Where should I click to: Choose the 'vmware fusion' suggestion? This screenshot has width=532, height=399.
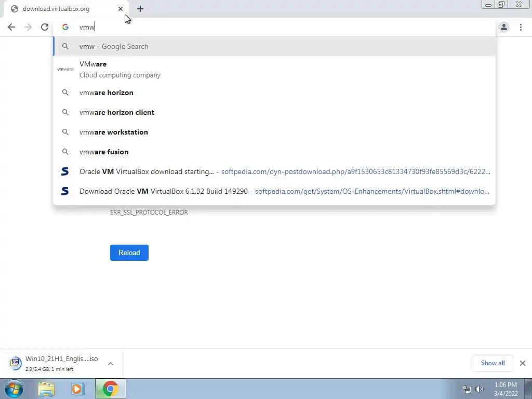point(274,152)
